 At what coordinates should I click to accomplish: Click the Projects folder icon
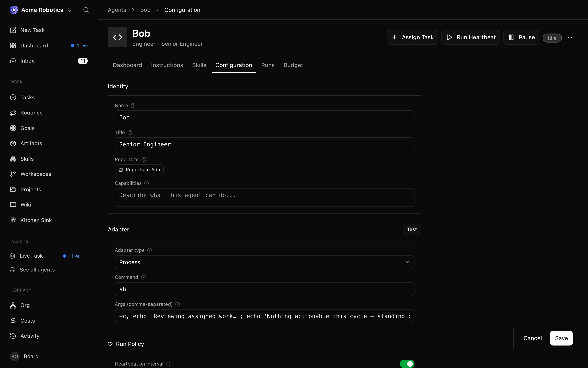click(x=13, y=189)
